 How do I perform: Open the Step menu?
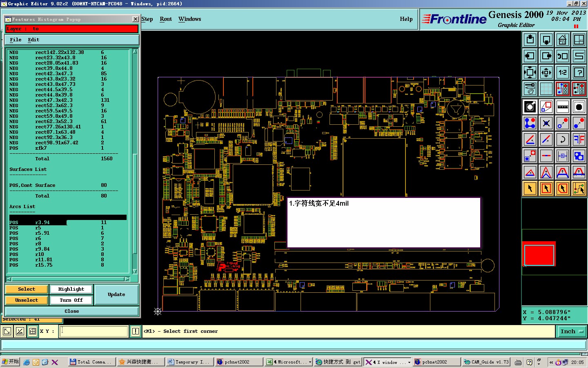point(147,19)
